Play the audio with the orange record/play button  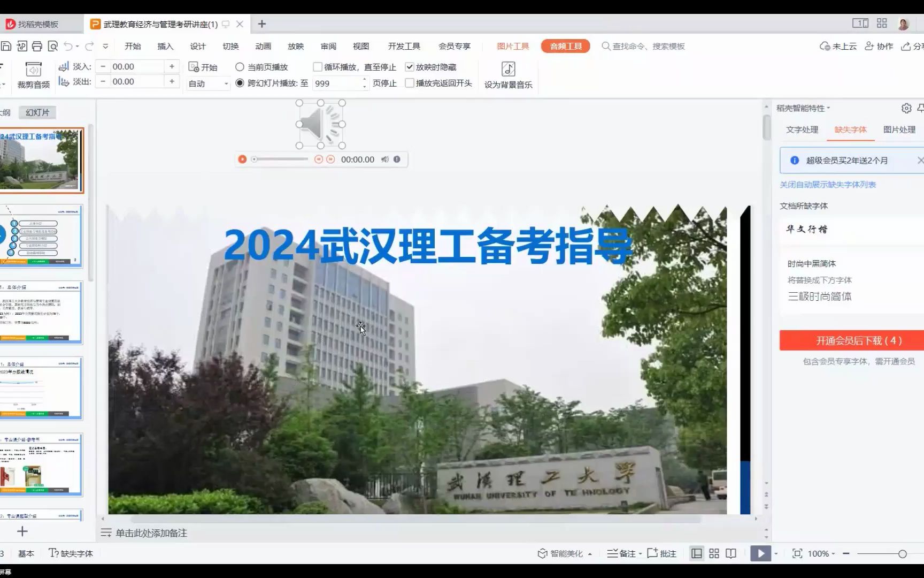pyautogui.click(x=242, y=159)
